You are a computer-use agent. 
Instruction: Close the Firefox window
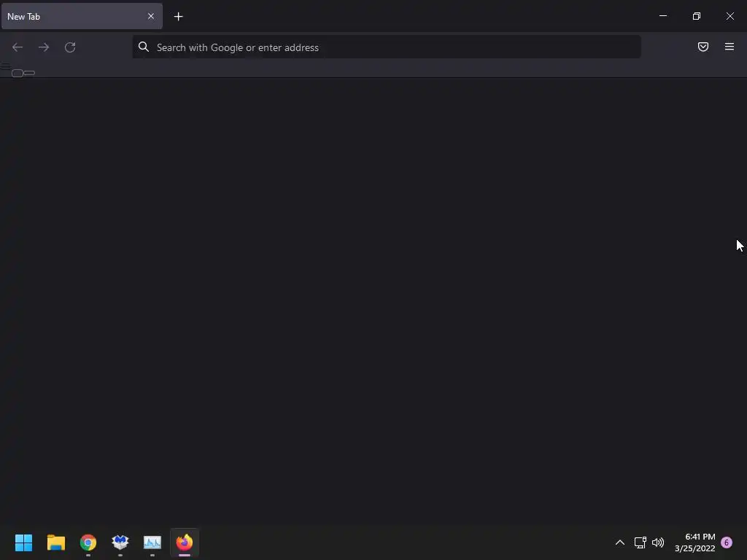click(x=729, y=16)
